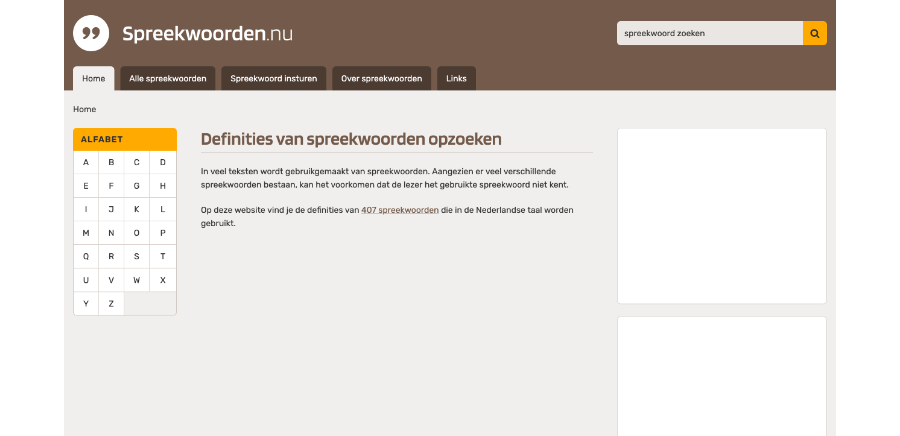Select letter J in the alphabet grid
Viewport: 900px width, 436px height.
(111, 209)
